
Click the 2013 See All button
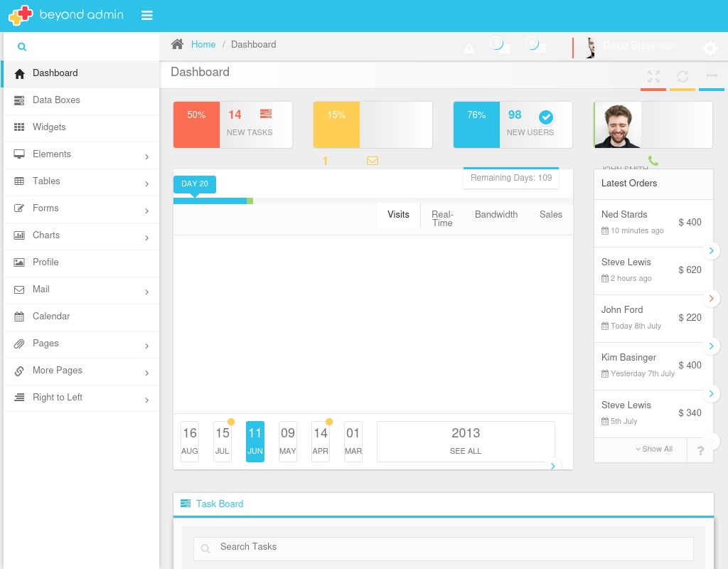point(466,441)
